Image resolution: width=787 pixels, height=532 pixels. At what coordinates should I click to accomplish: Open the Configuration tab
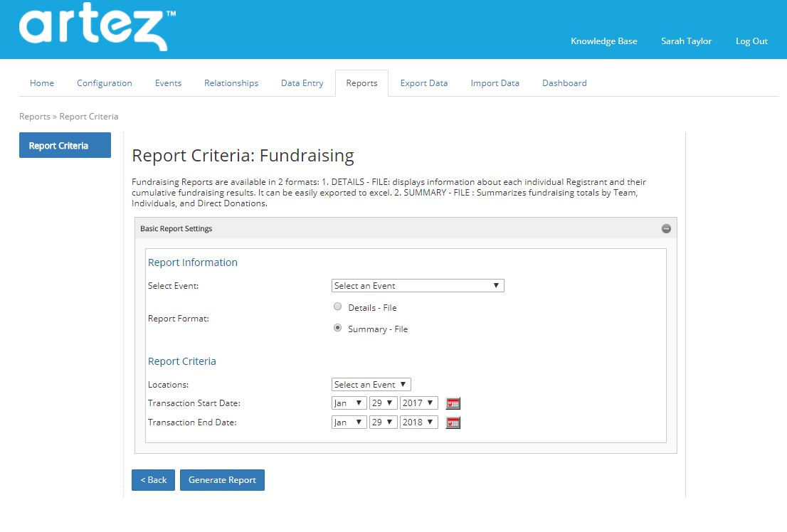[x=105, y=83]
